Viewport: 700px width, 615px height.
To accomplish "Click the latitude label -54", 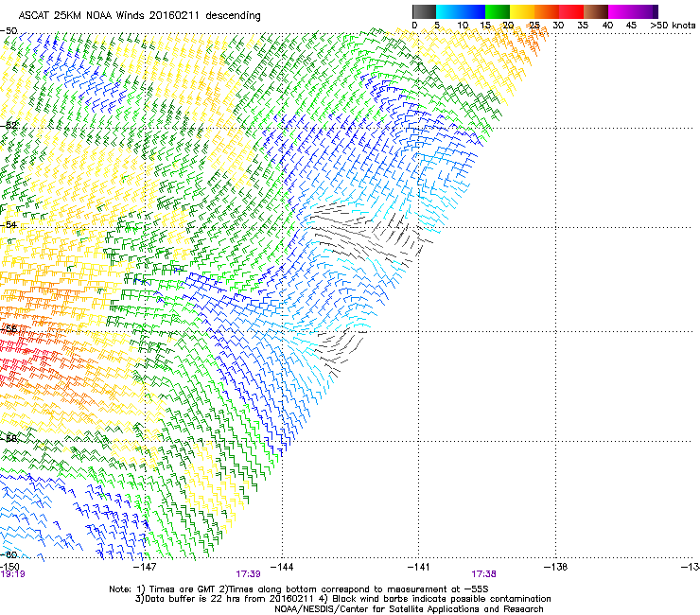I will tap(9, 224).
